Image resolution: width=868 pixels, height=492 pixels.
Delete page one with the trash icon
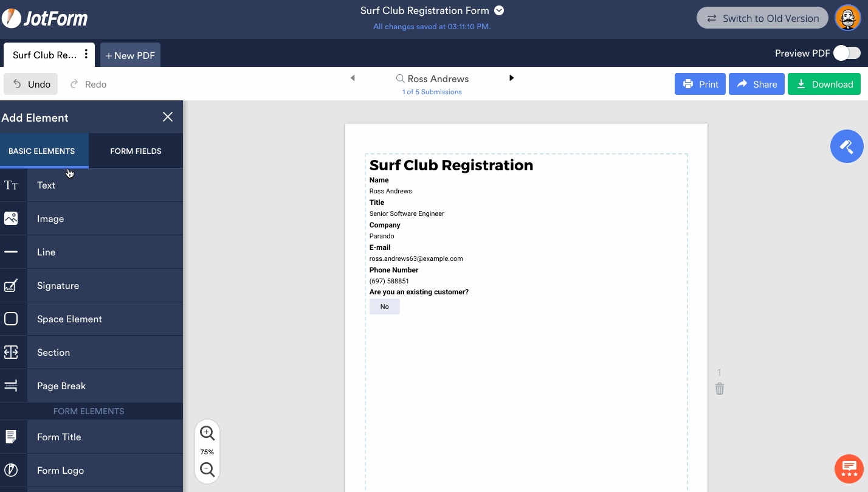coord(720,388)
